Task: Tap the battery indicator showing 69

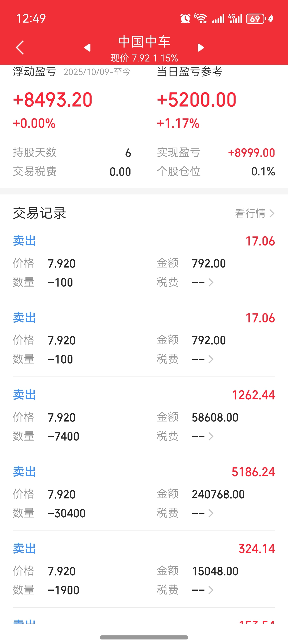Action: (x=255, y=19)
